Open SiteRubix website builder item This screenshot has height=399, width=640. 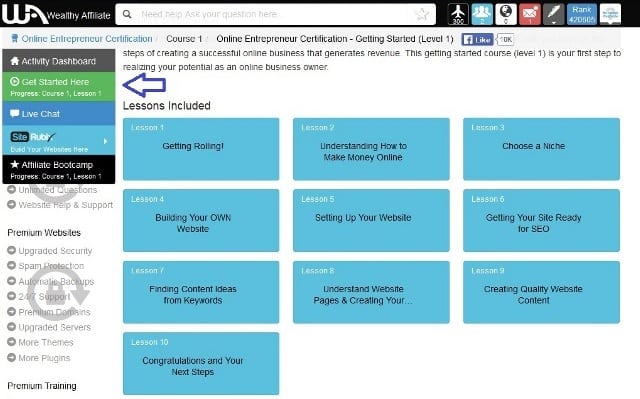(x=59, y=140)
